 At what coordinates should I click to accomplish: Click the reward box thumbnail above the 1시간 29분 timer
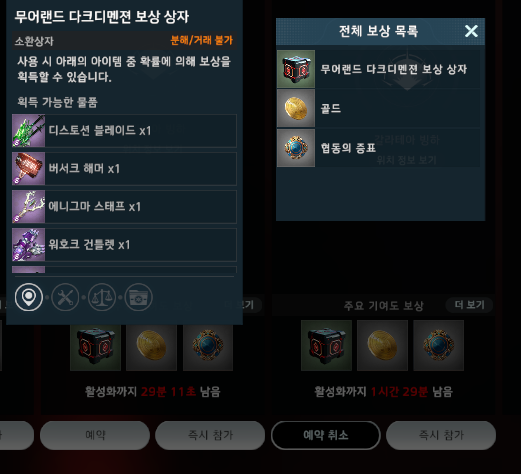coord(326,345)
